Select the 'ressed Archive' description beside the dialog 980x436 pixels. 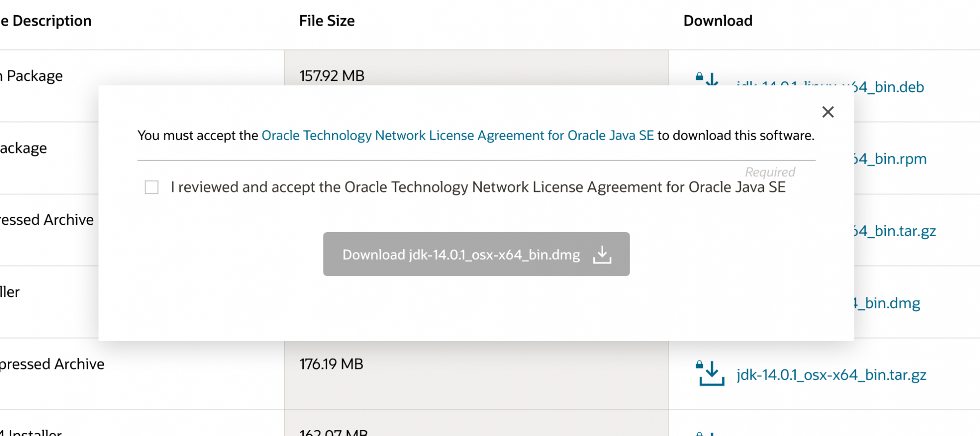(x=47, y=219)
